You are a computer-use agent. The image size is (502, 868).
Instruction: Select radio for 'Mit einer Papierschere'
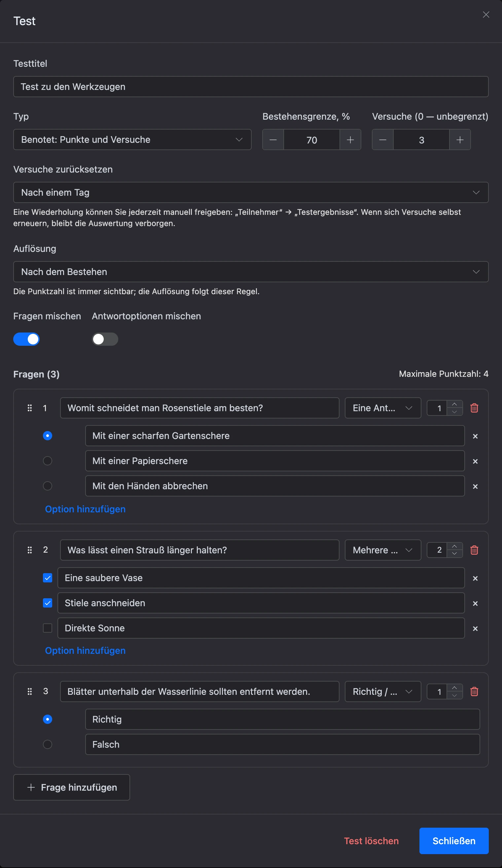click(48, 461)
